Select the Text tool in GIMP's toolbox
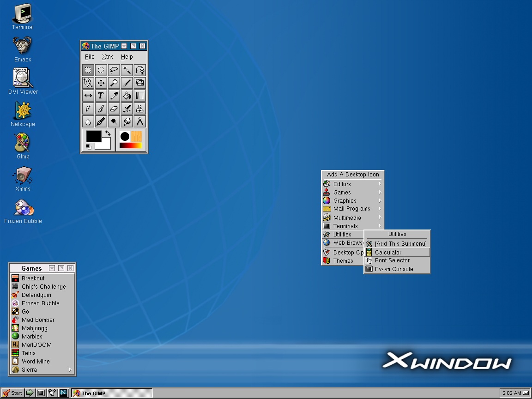 (x=101, y=96)
